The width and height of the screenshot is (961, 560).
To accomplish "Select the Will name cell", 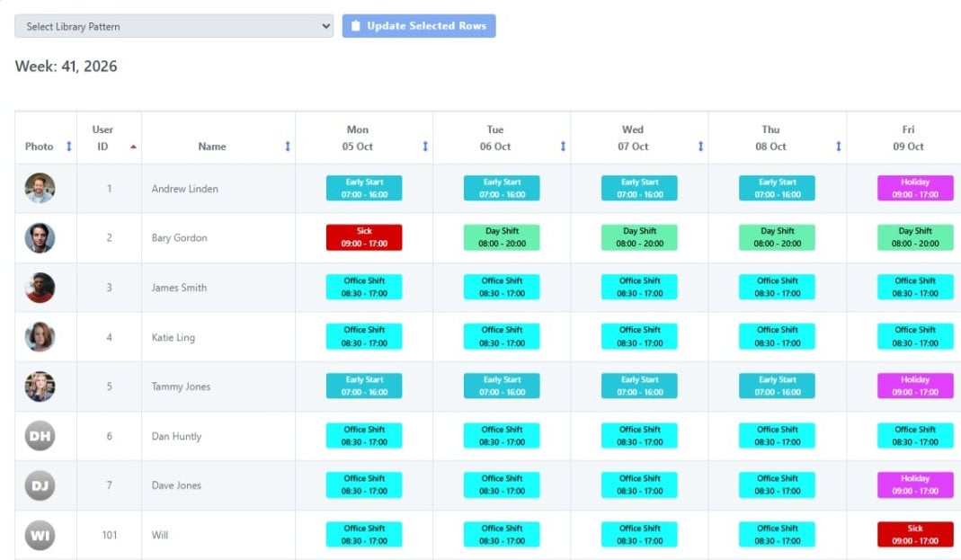I will tap(218, 535).
